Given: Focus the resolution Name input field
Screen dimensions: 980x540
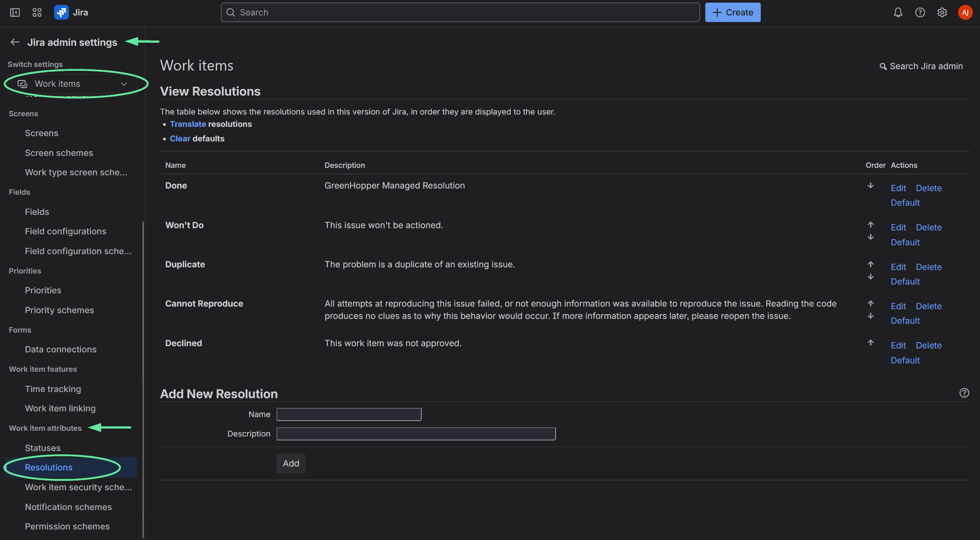Looking at the screenshot, I should coord(349,414).
